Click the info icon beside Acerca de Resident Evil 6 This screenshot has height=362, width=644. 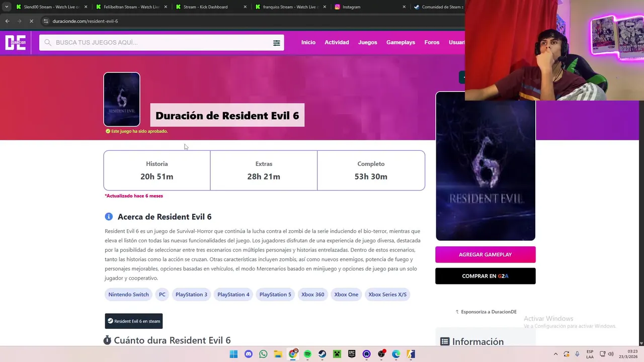pyautogui.click(x=109, y=217)
